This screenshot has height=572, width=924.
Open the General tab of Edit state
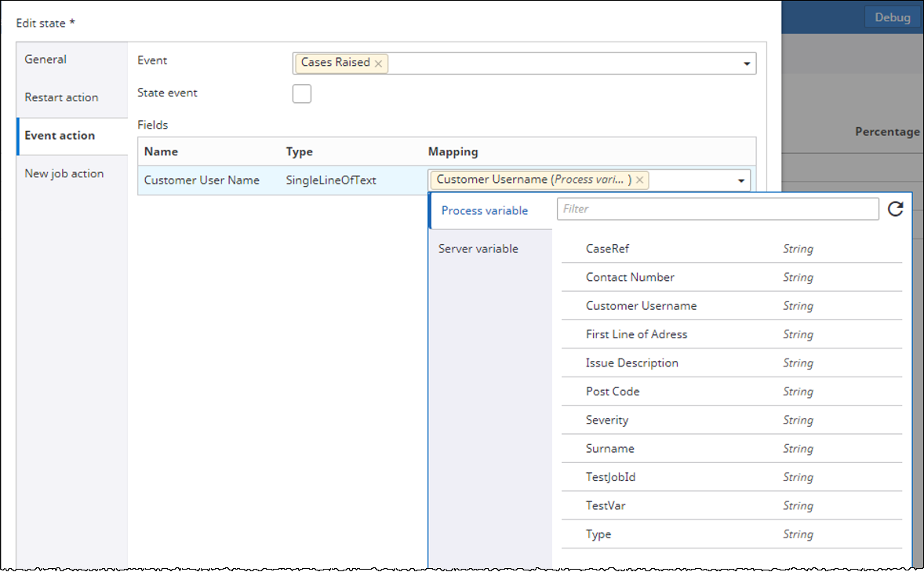45,59
